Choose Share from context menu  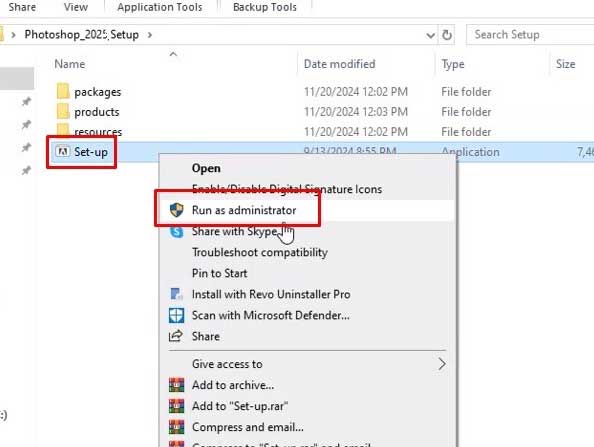(206, 336)
